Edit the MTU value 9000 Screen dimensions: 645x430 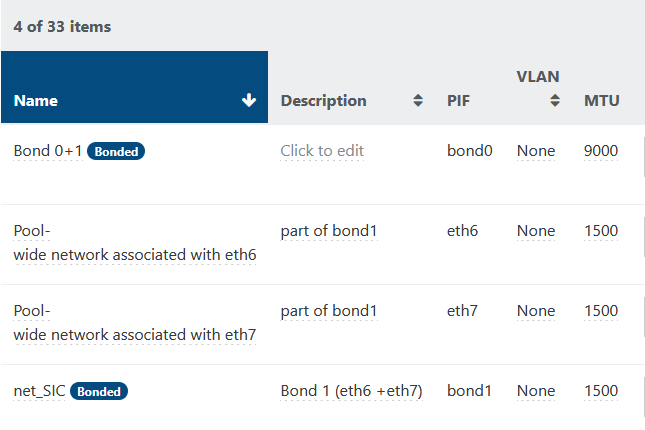click(x=601, y=151)
